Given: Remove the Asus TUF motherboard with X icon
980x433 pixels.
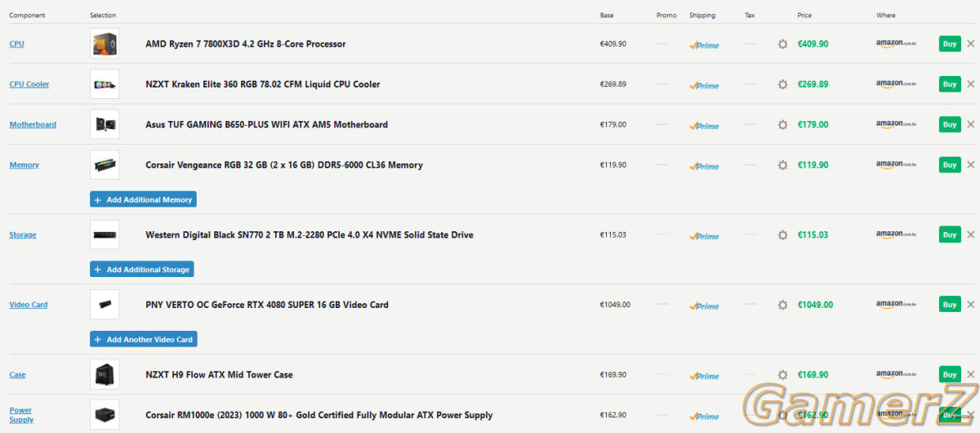Looking at the screenshot, I should pos(970,125).
